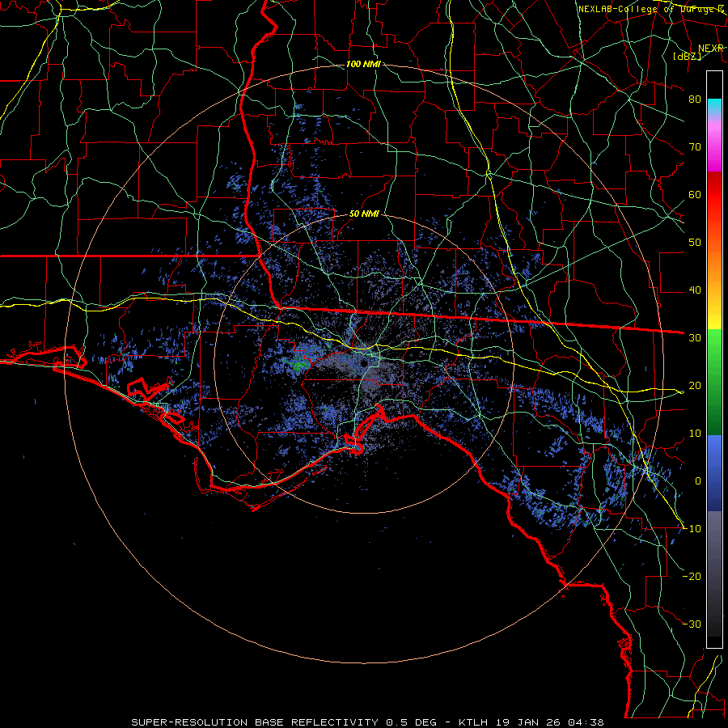728x728 pixels.
Task: Click the 80 value on dBZ scale
Action: point(695,99)
